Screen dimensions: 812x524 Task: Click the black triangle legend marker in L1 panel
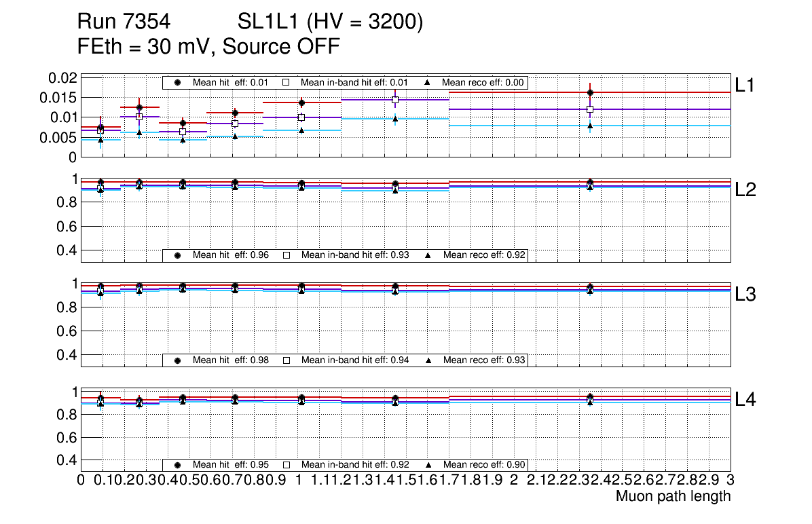[428, 83]
